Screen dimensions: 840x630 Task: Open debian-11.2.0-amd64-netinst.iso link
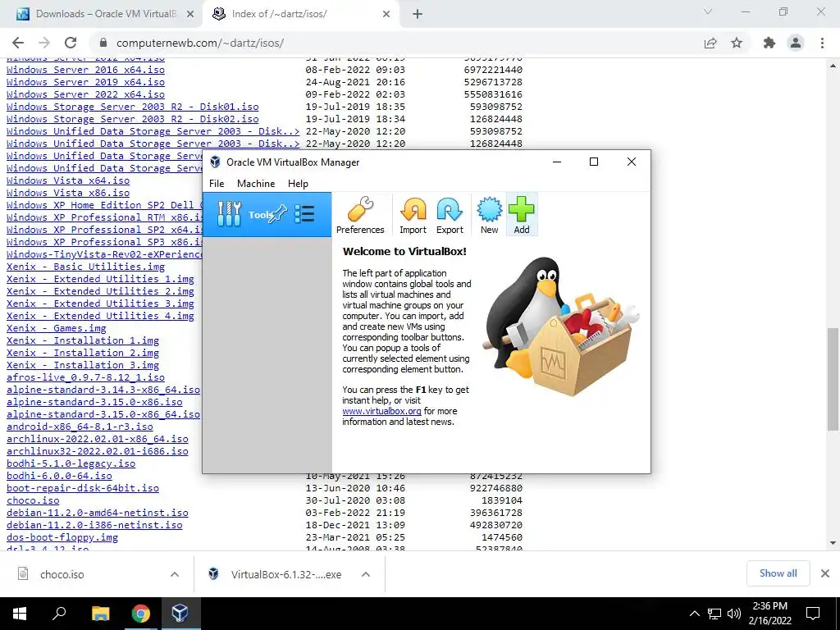click(98, 513)
